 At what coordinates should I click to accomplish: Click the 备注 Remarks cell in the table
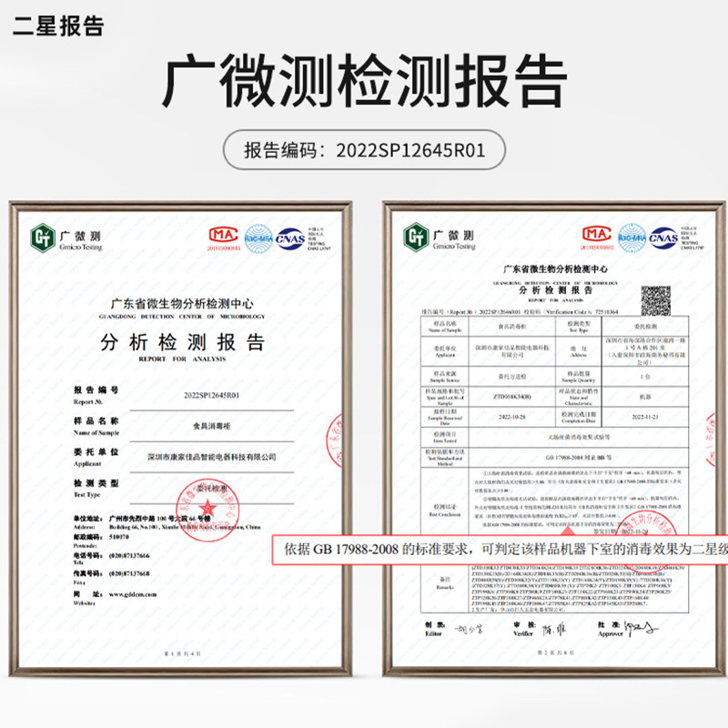(445, 582)
